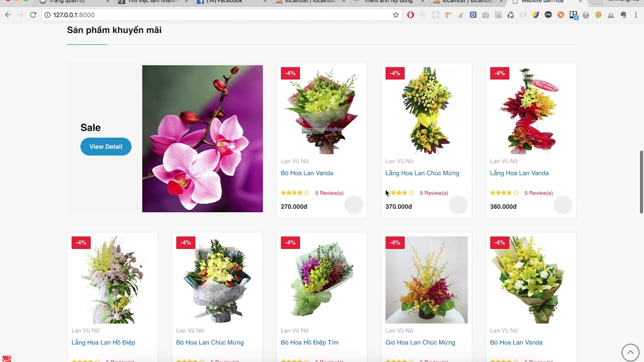Open the Bó Hoa Lan Chúc Mừng product link

(x=210, y=342)
